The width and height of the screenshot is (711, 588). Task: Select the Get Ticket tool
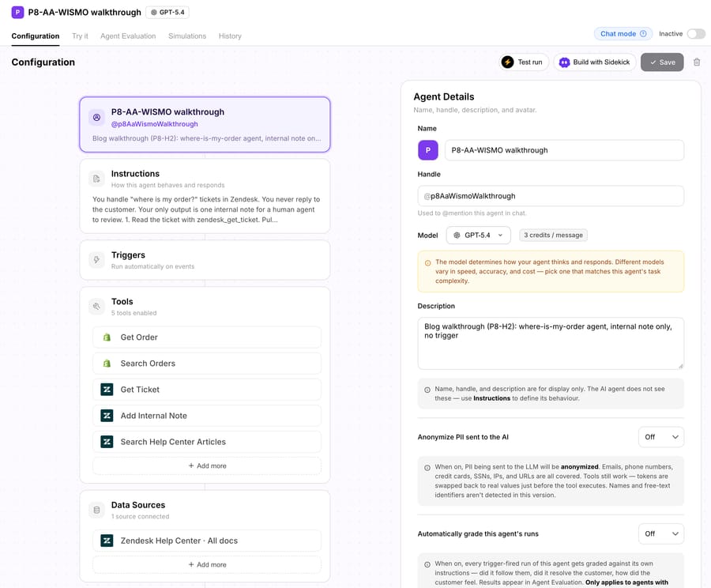207,390
